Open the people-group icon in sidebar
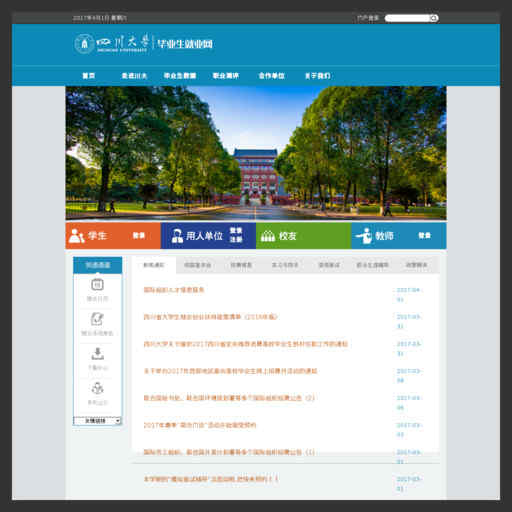Image resolution: width=512 pixels, height=512 pixels. click(97, 388)
